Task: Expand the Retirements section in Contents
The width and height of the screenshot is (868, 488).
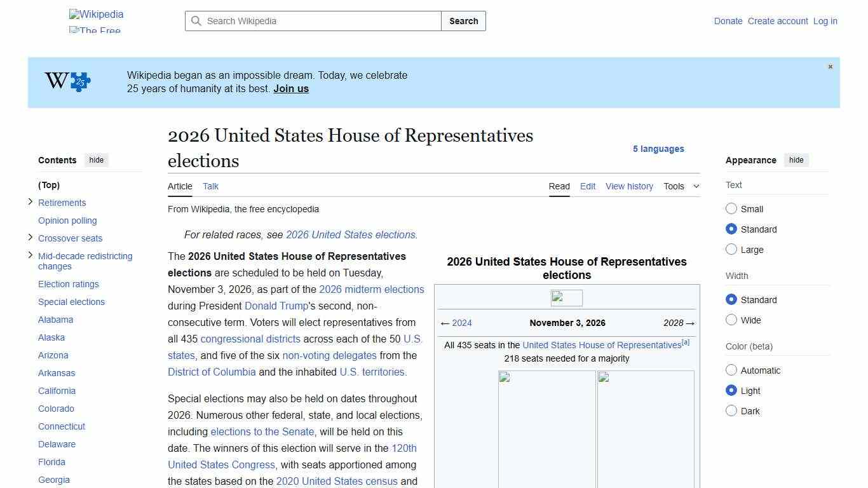Action: coord(31,202)
